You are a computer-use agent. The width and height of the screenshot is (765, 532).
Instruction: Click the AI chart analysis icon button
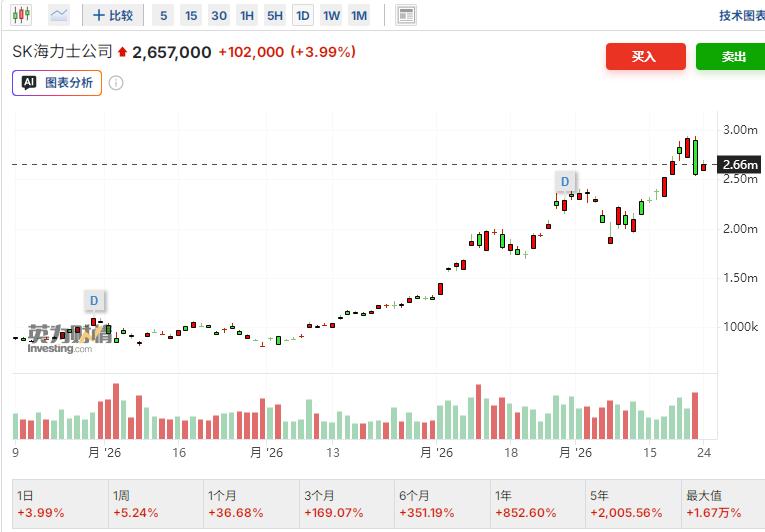(x=57, y=83)
